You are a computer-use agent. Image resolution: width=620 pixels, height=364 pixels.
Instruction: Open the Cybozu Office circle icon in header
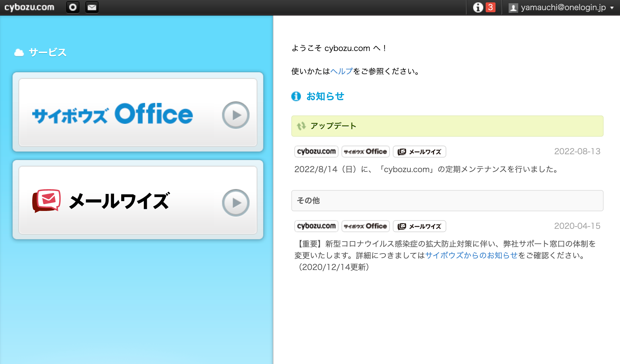(x=73, y=7)
